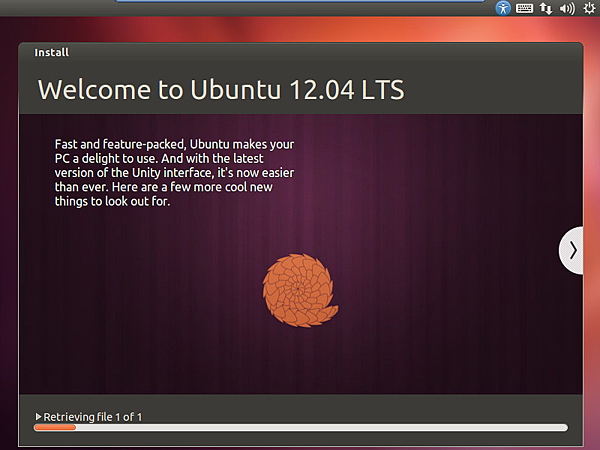Open the system power gear menu
The image size is (600, 450).
(x=589, y=8)
